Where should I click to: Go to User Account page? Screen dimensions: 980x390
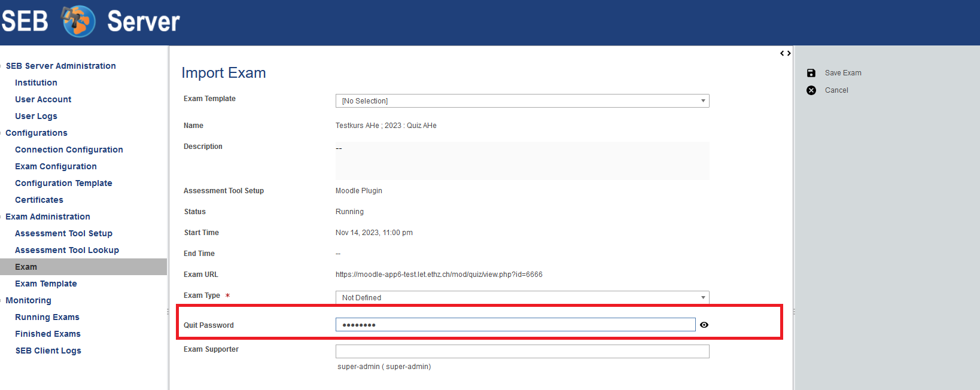[43, 99]
